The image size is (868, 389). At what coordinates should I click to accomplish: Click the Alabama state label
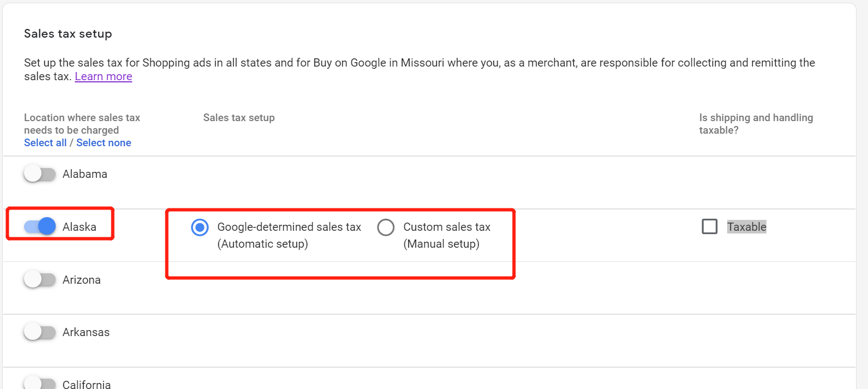point(85,174)
